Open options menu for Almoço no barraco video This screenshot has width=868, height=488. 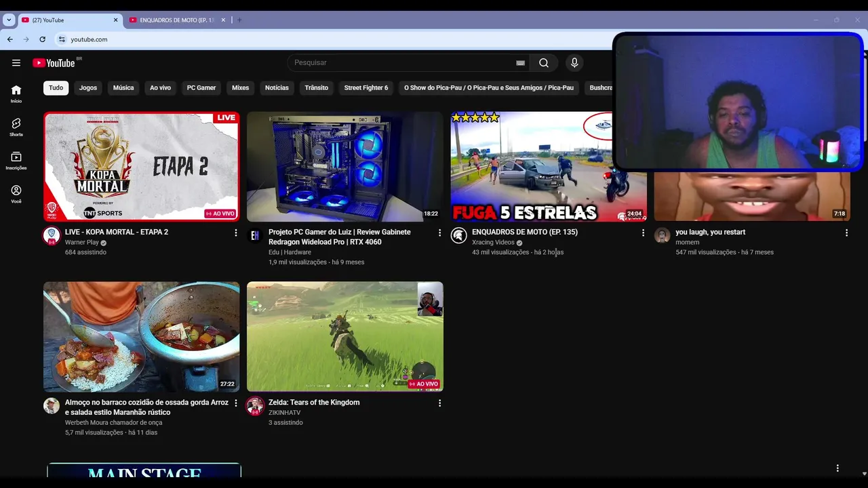(x=236, y=403)
